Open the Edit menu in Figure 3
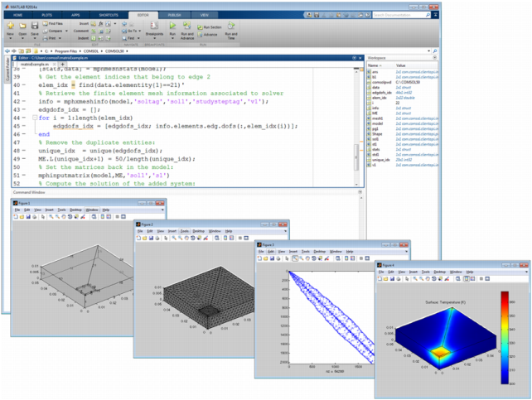The height and width of the screenshot is (400, 532). tap(271, 252)
